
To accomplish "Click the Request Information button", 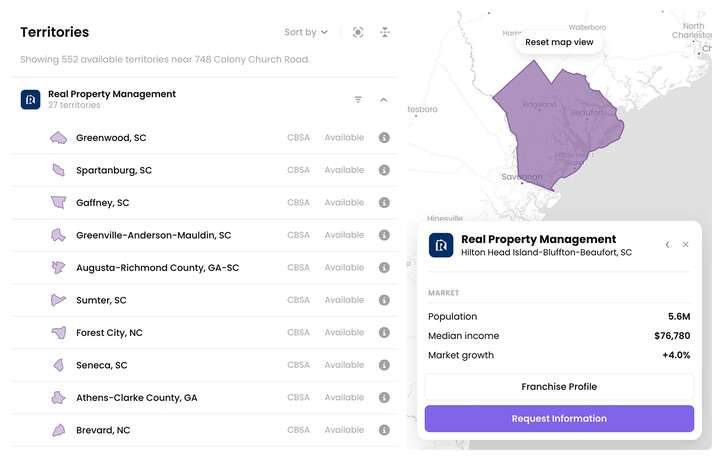I will 559,419.
